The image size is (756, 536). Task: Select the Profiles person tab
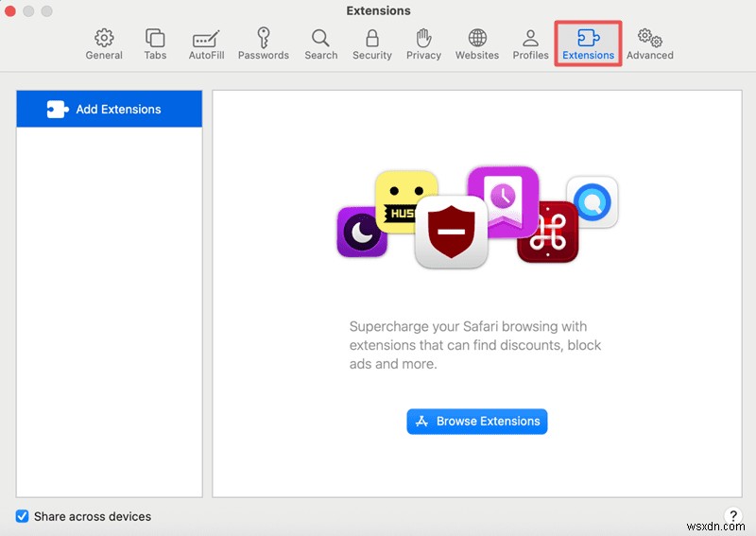[530, 43]
